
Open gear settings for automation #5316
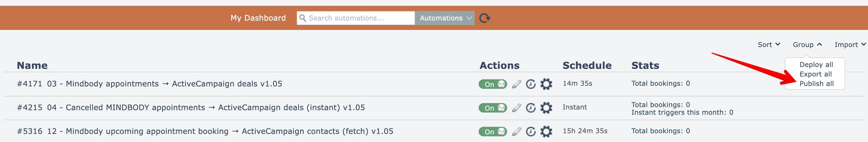[x=546, y=132]
